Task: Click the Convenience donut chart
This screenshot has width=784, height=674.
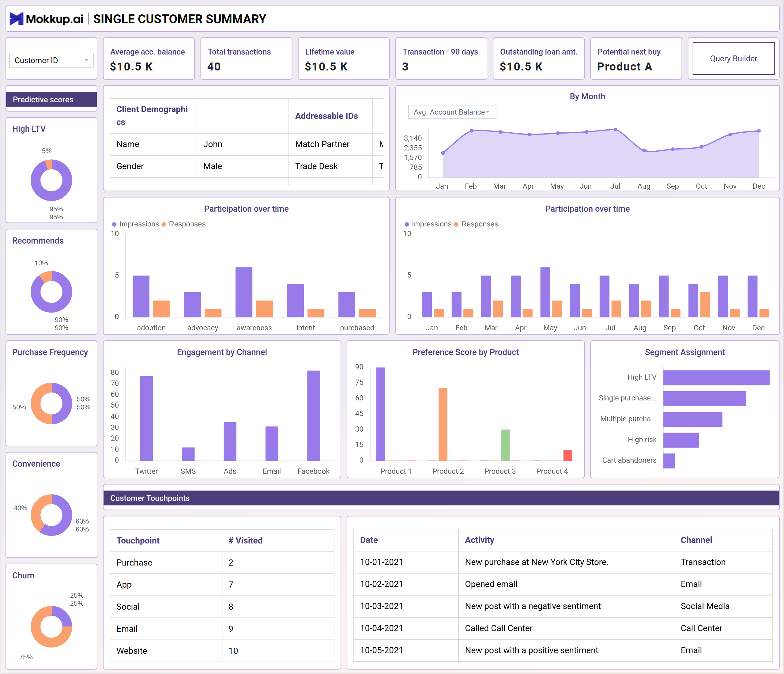Action: pos(51,515)
